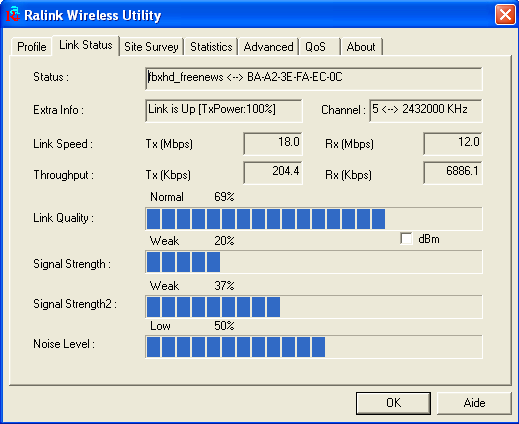Click the Signal Strength progress bar

tap(314, 262)
